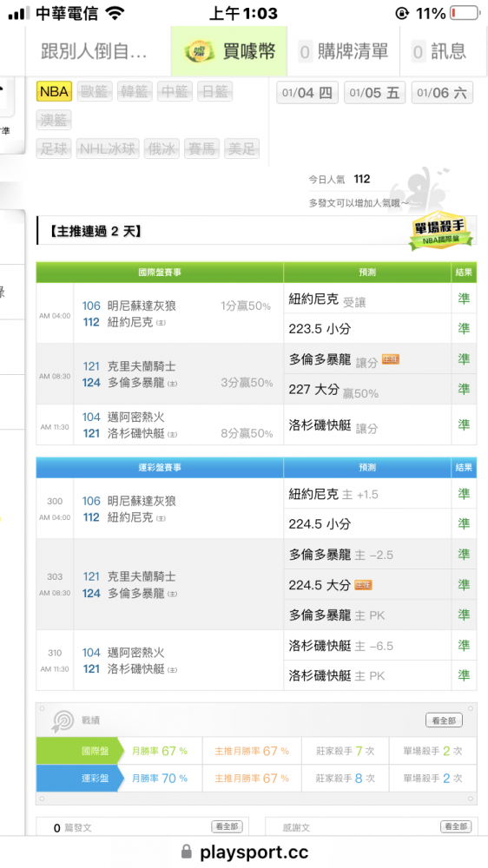This screenshot has height=868, width=488.
Task: Tap the Wi-Fi icon in status bar
Action: 115,13
